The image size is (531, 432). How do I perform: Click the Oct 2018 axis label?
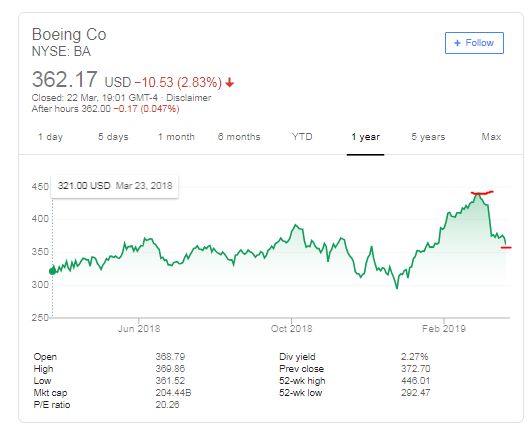tap(292, 329)
